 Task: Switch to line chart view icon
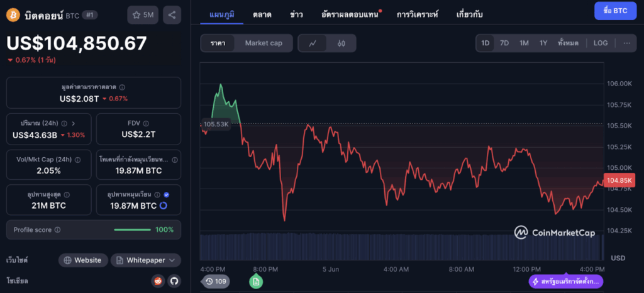coord(313,43)
